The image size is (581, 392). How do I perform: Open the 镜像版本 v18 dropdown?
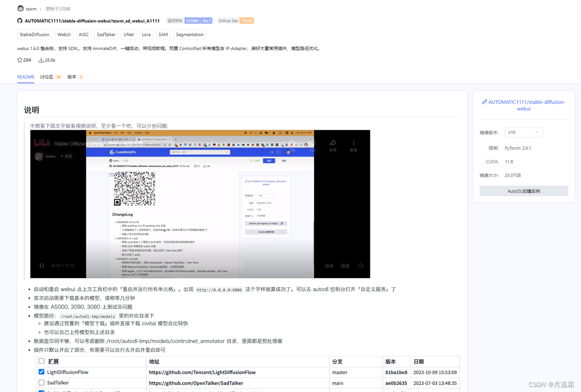[x=524, y=132]
